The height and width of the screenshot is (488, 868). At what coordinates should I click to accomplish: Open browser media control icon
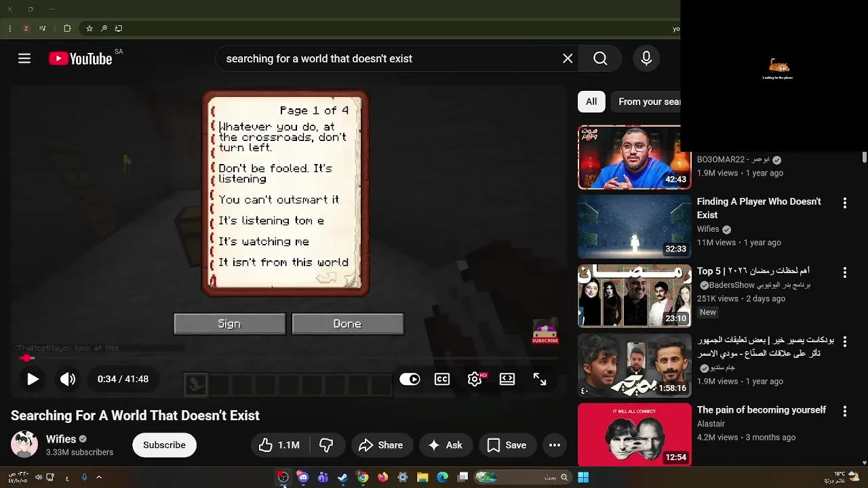(x=43, y=28)
